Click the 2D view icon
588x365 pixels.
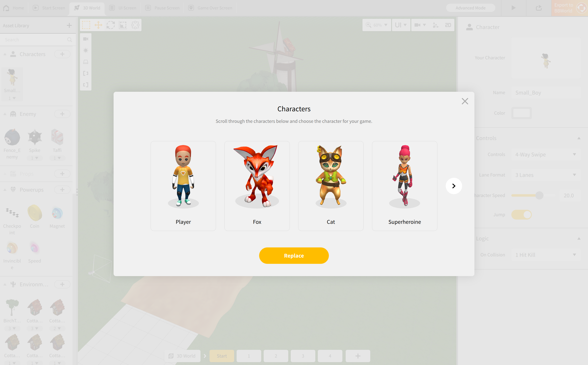click(448, 25)
